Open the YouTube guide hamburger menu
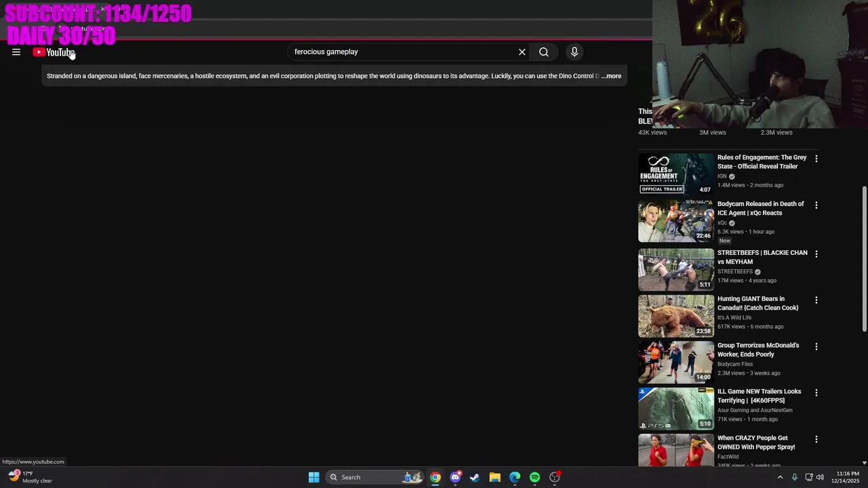The width and height of the screenshot is (868, 488). pos(16,52)
